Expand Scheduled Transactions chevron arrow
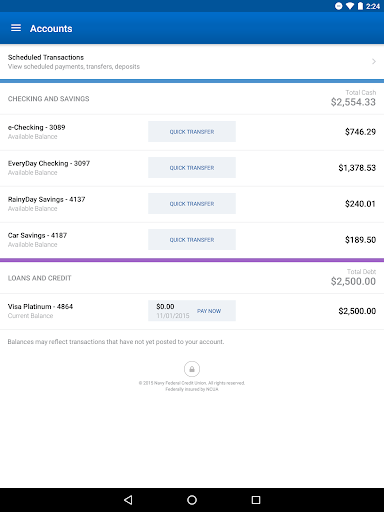The image size is (384, 512). point(374,62)
